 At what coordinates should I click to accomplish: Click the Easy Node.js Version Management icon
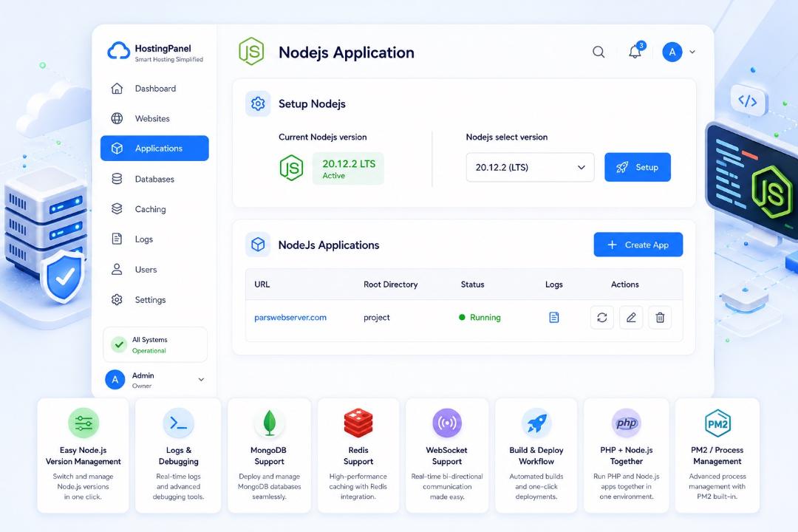tap(83, 423)
